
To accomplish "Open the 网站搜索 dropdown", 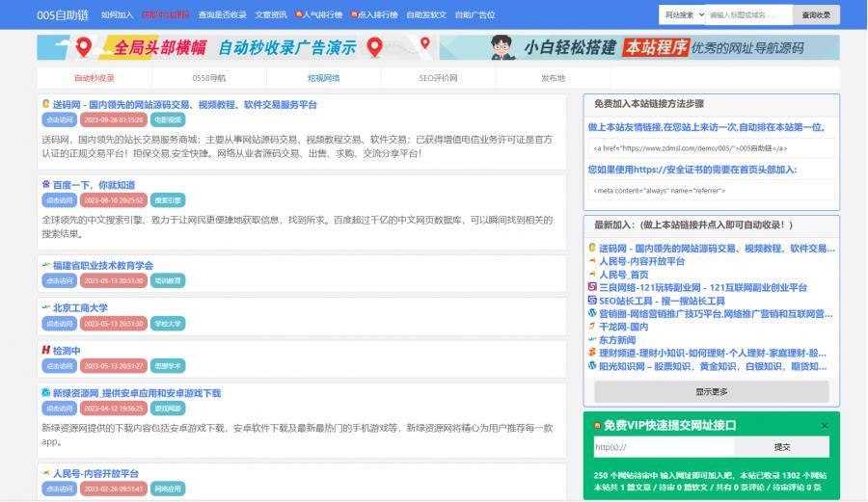I will (682, 14).
